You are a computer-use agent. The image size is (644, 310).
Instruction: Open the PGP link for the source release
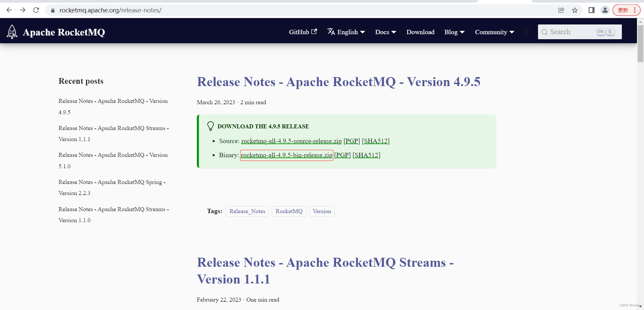tap(352, 141)
